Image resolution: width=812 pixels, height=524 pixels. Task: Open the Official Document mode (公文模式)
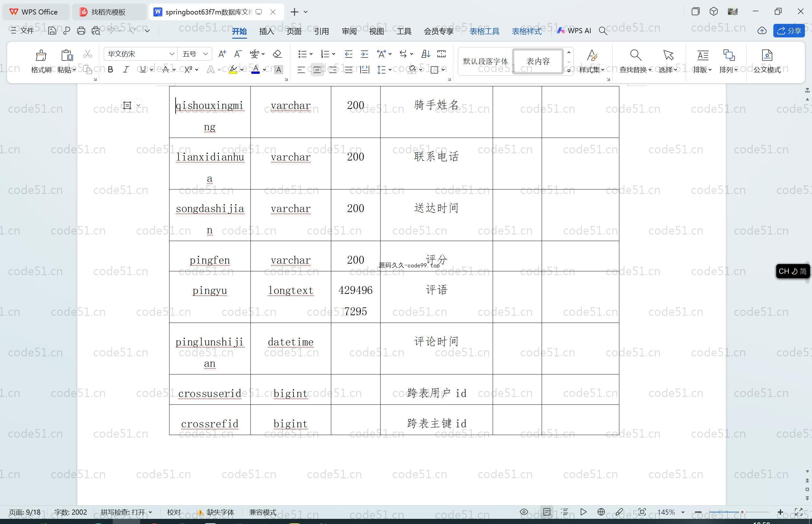[x=767, y=61]
